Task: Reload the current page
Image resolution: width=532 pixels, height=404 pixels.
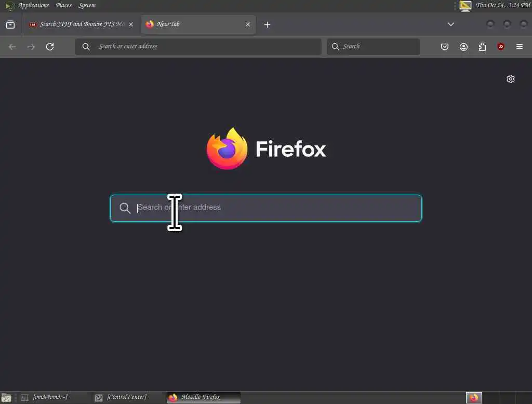Action: point(50,46)
